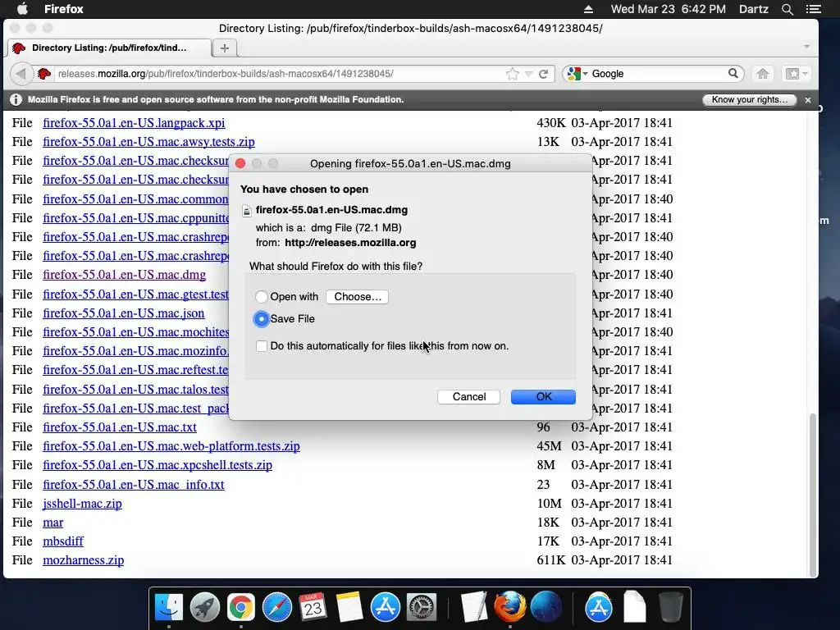Select the Open with radio button
840x630 pixels.
262,297
